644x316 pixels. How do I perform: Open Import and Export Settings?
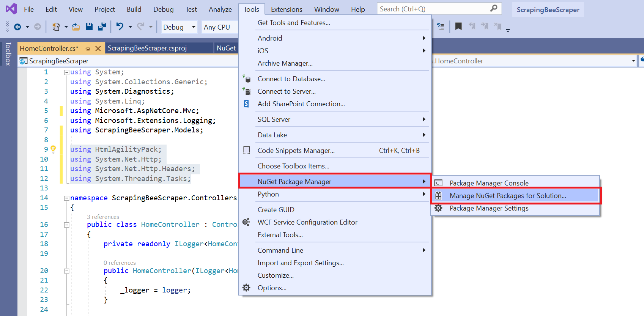(x=335, y=263)
